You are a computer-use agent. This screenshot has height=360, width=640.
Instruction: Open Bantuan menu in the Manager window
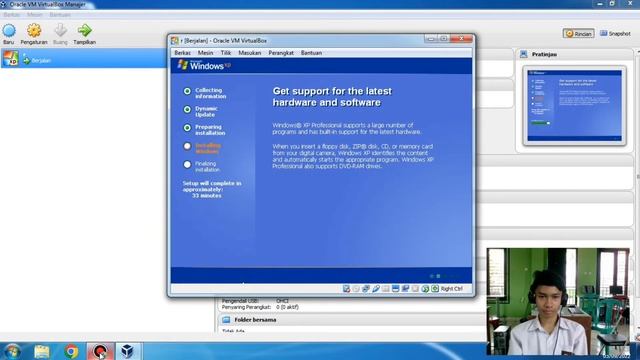pos(60,15)
